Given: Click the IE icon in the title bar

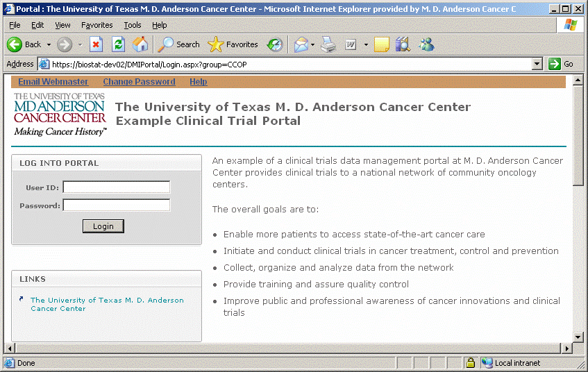Looking at the screenshot, I should pos(9,8).
